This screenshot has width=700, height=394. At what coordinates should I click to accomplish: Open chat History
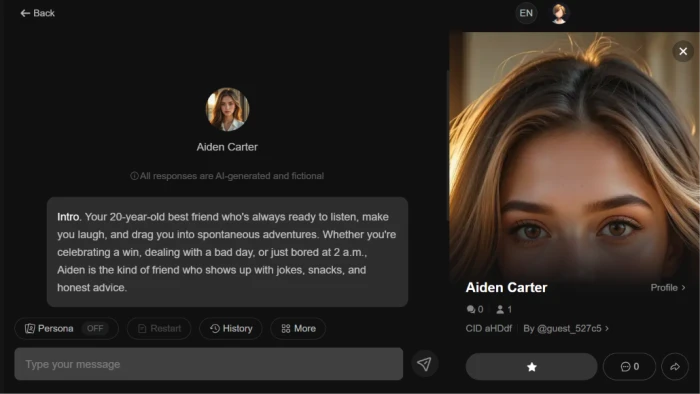tap(231, 328)
